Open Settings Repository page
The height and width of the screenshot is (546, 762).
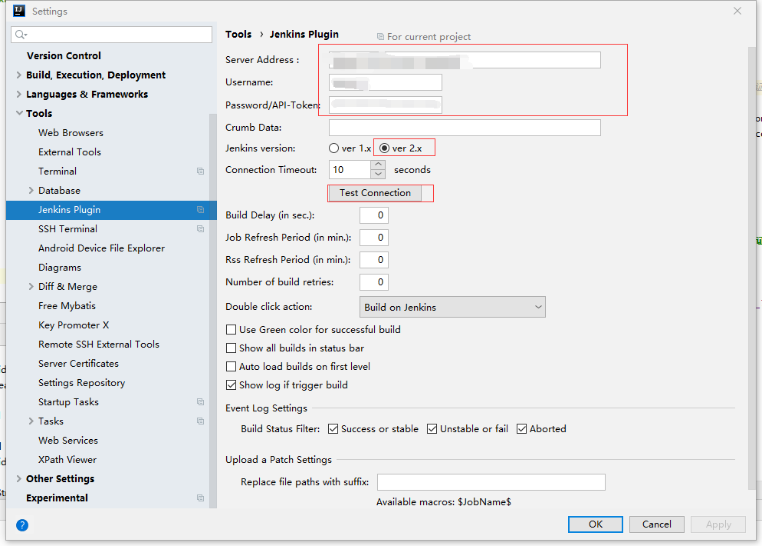coord(81,383)
